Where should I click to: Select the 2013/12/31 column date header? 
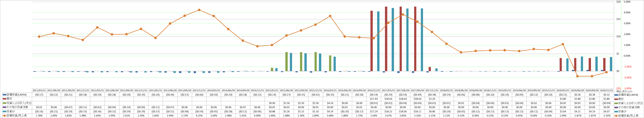199,91
